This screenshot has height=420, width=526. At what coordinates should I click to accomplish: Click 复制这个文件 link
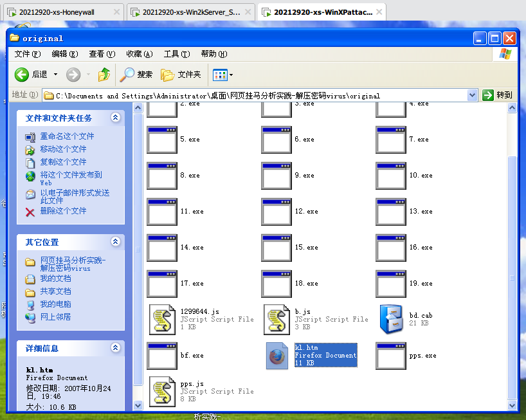(63, 161)
